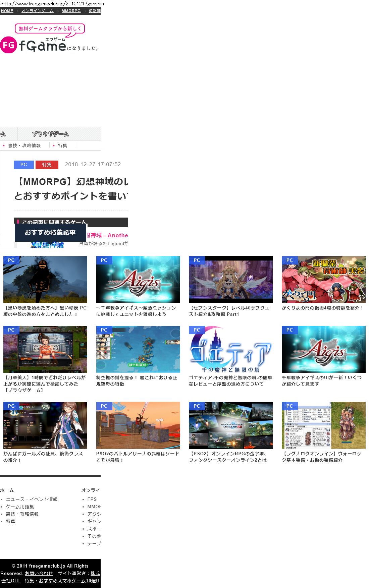The width and height of the screenshot is (369, 588).
Task: Open the ラグナロクオンライン article thumbnail
Action: (x=324, y=425)
